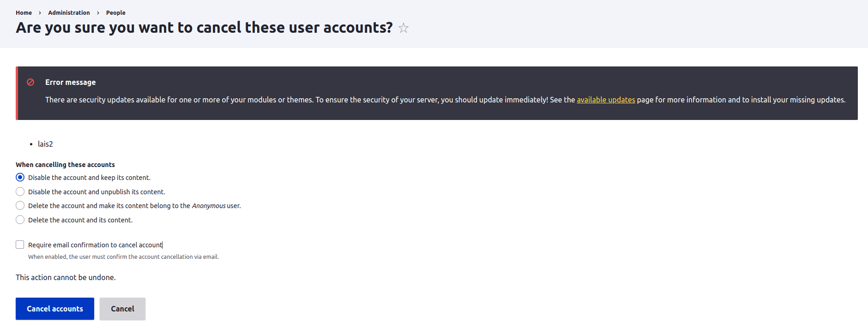The width and height of the screenshot is (868, 335).
Task: Click the grey Cancel button
Action: point(122,309)
